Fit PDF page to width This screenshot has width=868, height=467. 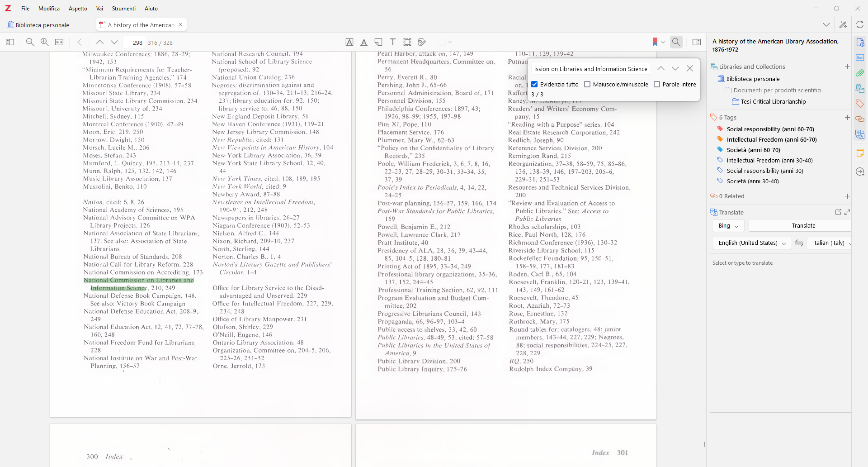pyautogui.click(x=59, y=42)
